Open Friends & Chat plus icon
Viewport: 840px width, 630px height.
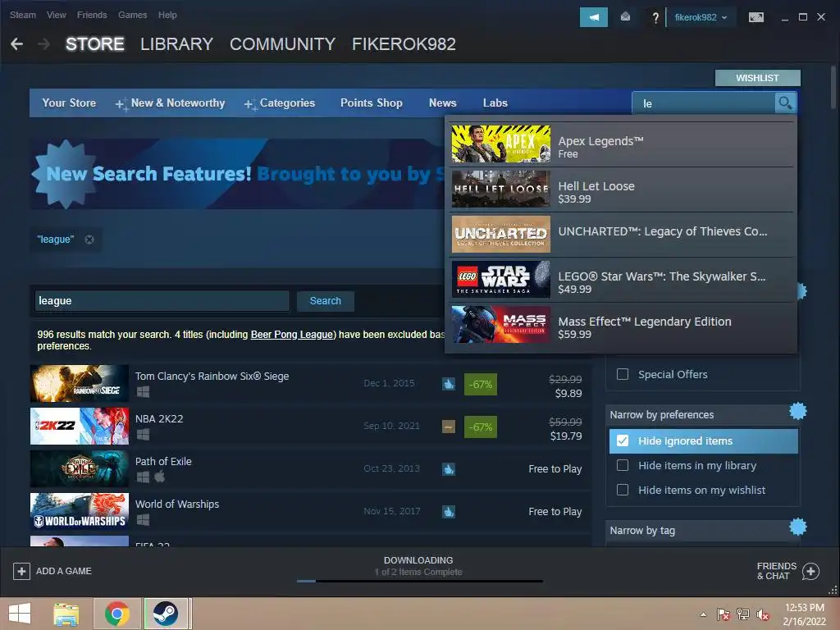click(x=810, y=571)
